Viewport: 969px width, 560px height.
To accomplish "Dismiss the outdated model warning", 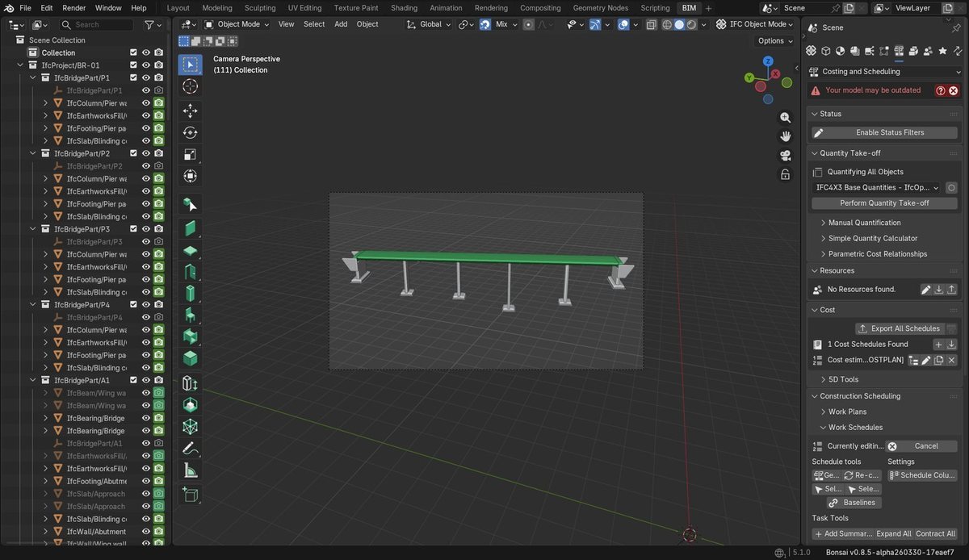I will 953,90.
